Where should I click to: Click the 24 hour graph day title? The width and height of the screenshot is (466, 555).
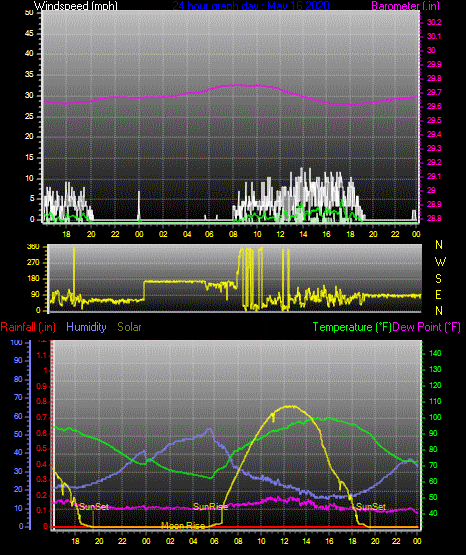point(251,5)
